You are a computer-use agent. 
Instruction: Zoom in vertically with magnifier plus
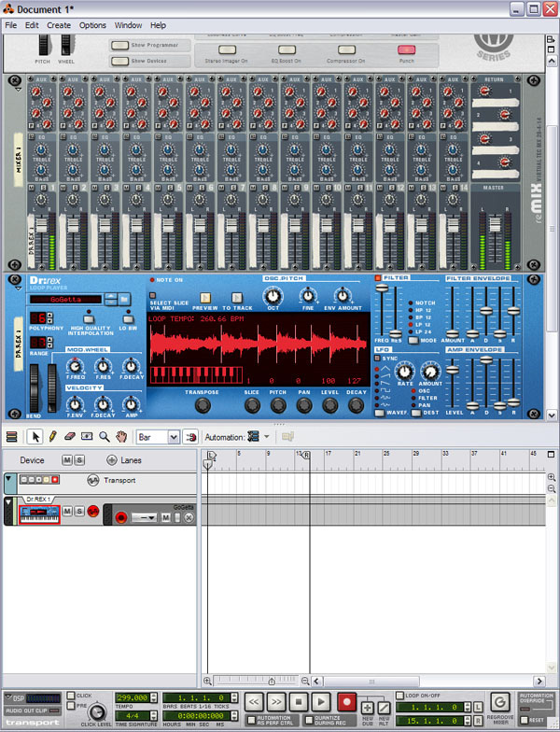(x=551, y=477)
